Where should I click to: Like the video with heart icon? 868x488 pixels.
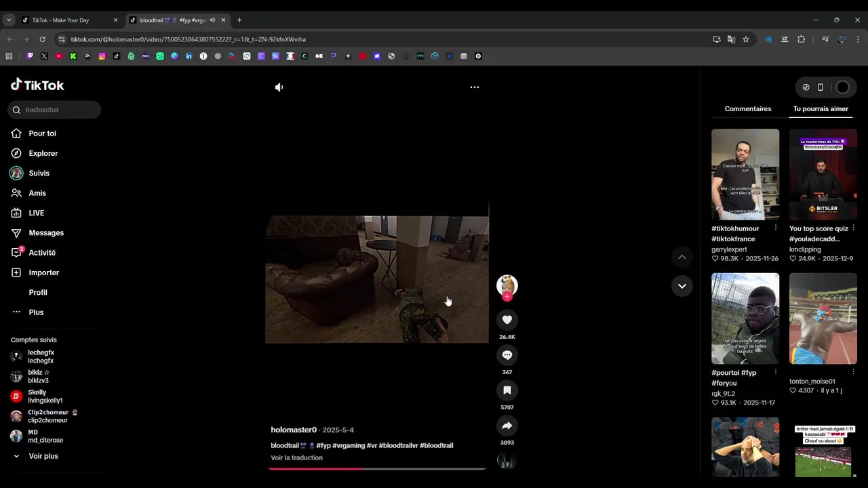(507, 319)
